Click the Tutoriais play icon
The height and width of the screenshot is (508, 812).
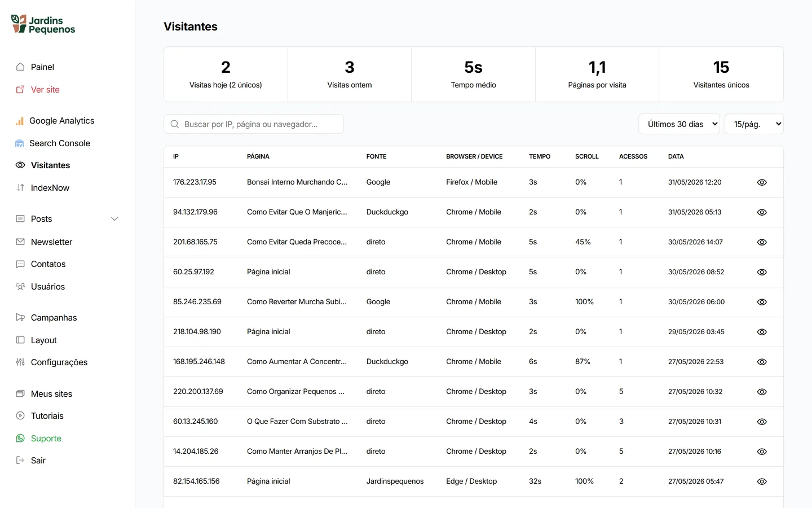(x=20, y=415)
